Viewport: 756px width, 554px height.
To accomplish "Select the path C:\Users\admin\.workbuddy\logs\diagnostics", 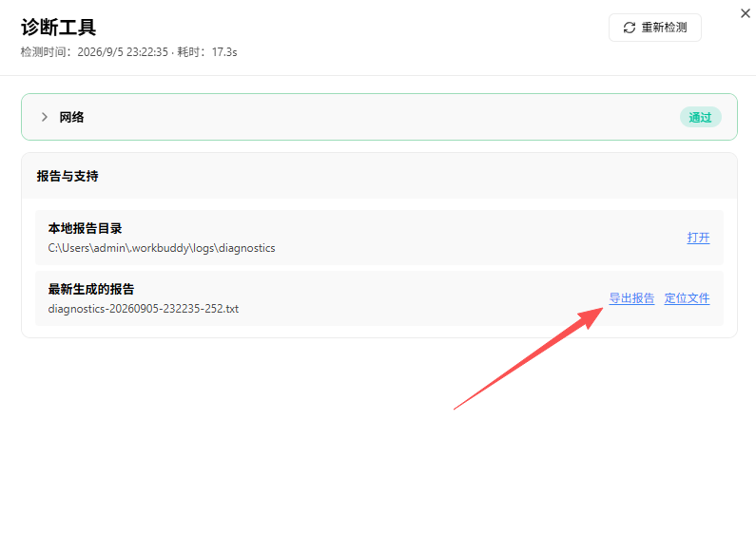I will tap(162, 248).
